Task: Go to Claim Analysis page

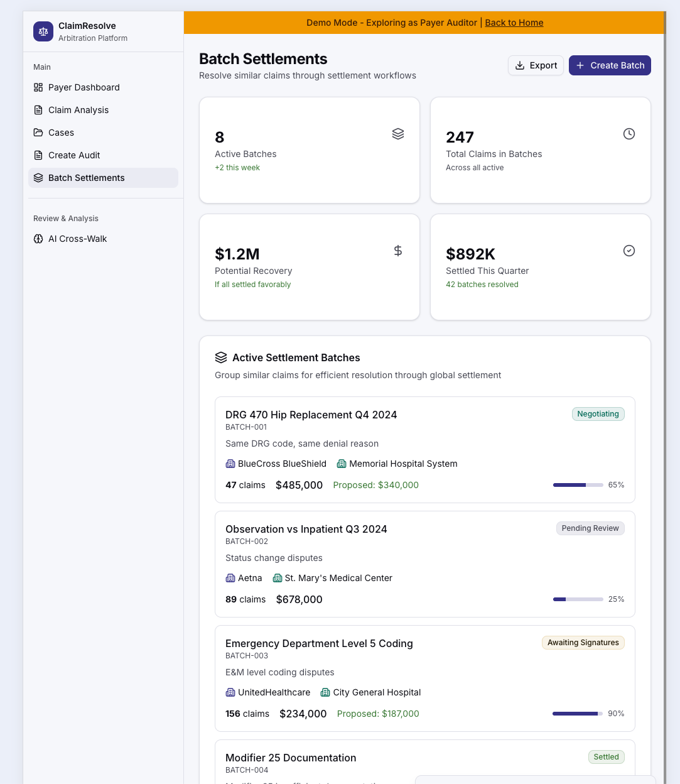Action: coord(103,110)
